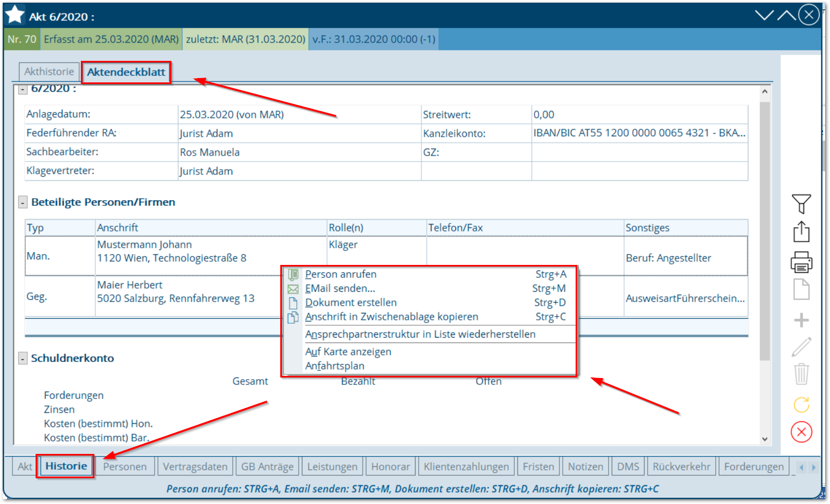Click the Typ column header
The width and height of the screenshot is (830, 504).
60,228
